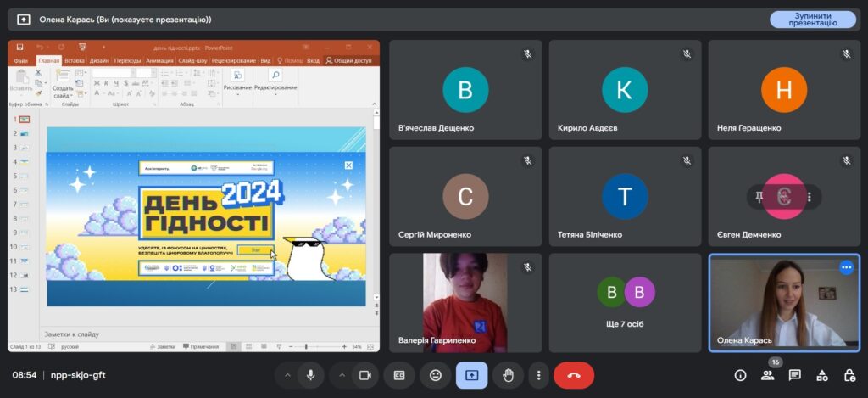Open host controls lock icon
The width and height of the screenshot is (868, 398).
(x=849, y=375)
